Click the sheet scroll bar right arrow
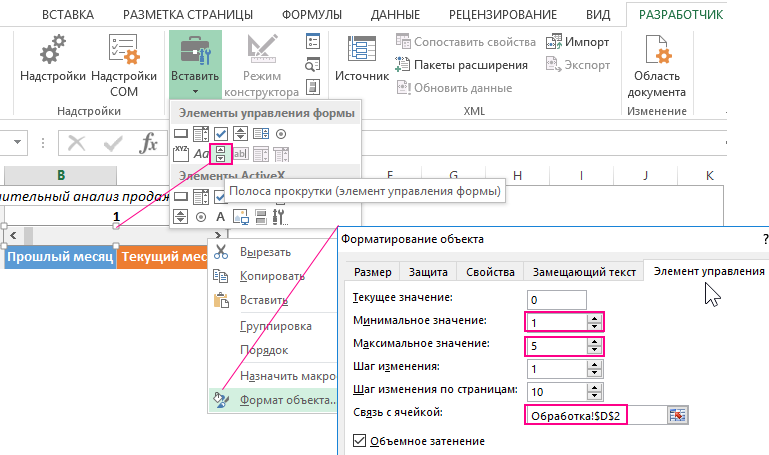 click(218, 235)
